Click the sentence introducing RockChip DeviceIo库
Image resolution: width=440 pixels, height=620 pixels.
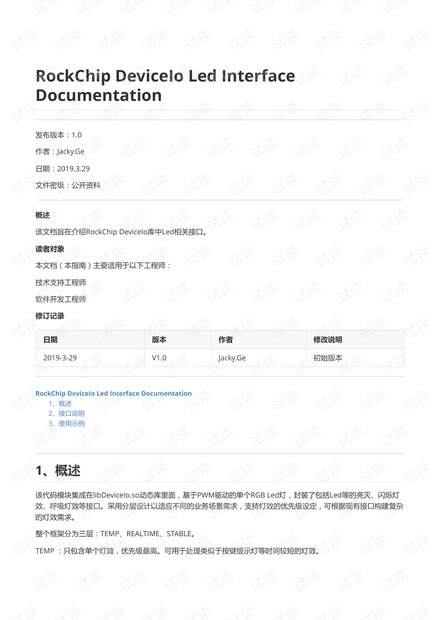(121, 232)
